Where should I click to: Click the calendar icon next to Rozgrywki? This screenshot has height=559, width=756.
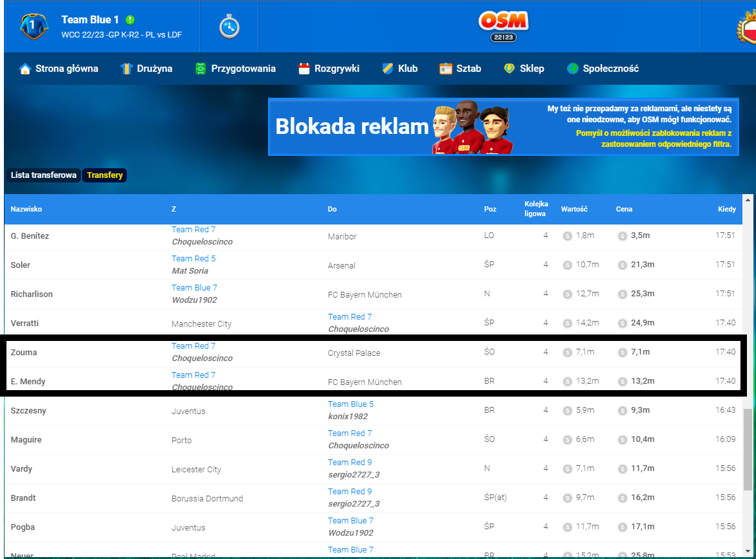304,69
